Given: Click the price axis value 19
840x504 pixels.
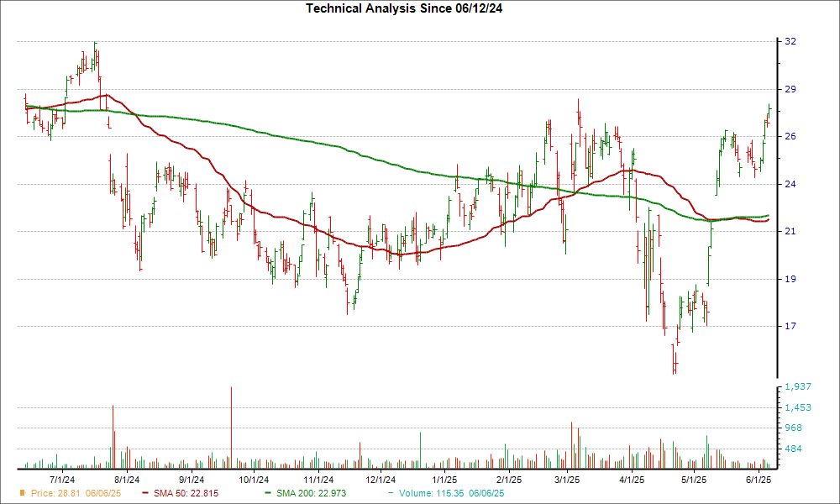Looking at the screenshot, I should (x=790, y=279).
